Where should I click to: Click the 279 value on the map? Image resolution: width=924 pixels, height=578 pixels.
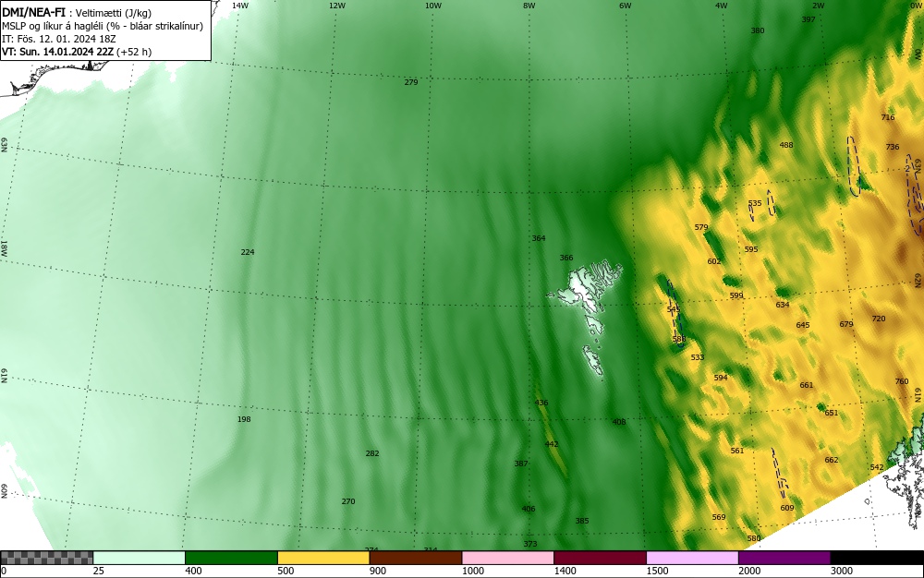pyautogui.click(x=411, y=82)
